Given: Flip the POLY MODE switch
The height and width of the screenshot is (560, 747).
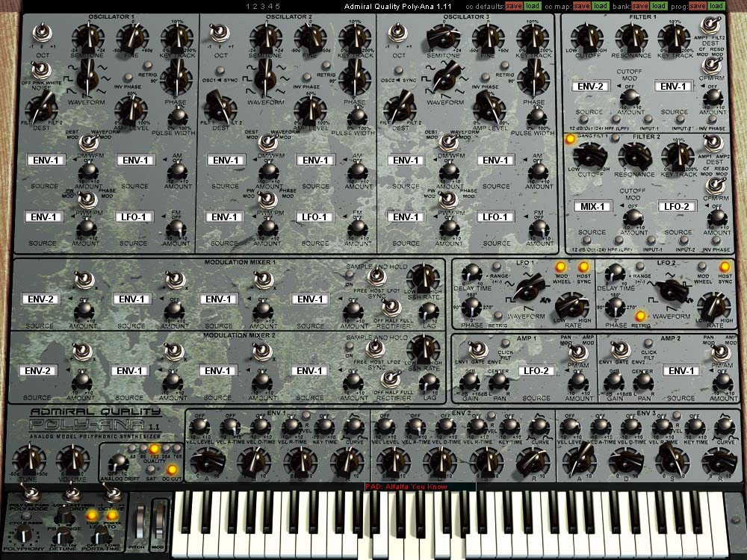Looking at the screenshot, I should tap(30, 494).
